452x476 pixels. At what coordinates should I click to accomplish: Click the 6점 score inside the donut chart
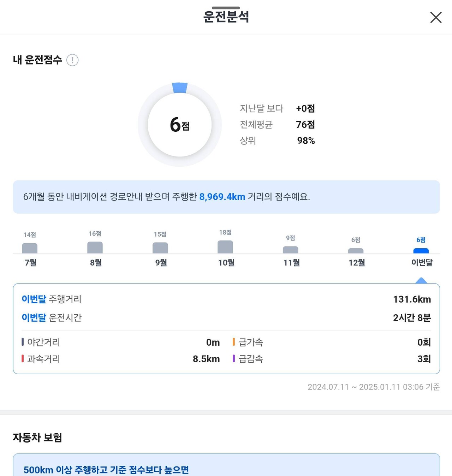[180, 125]
